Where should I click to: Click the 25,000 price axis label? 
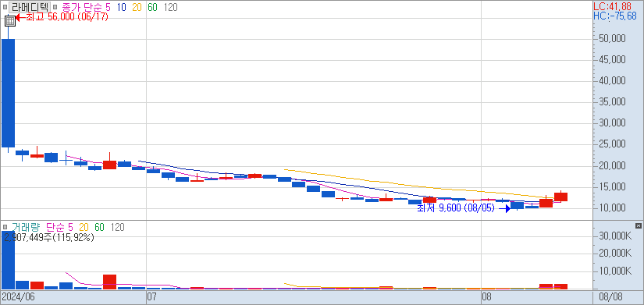(x=611, y=144)
